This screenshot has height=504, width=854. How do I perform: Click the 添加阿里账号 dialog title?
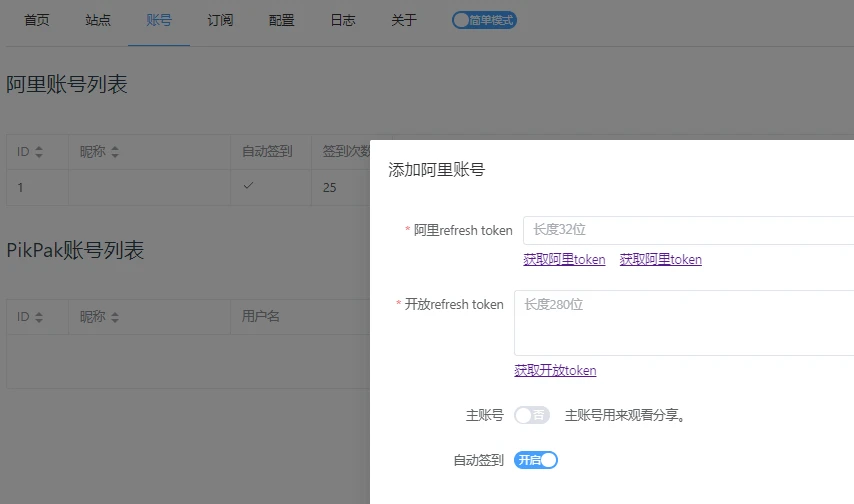tap(436, 170)
